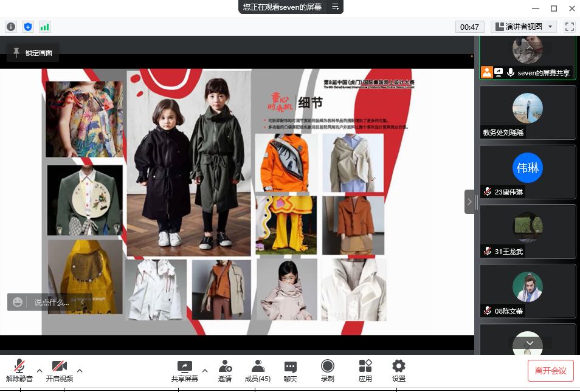Open the Settings (设置) gear
The width and height of the screenshot is (580, 392).
[399, 370]
